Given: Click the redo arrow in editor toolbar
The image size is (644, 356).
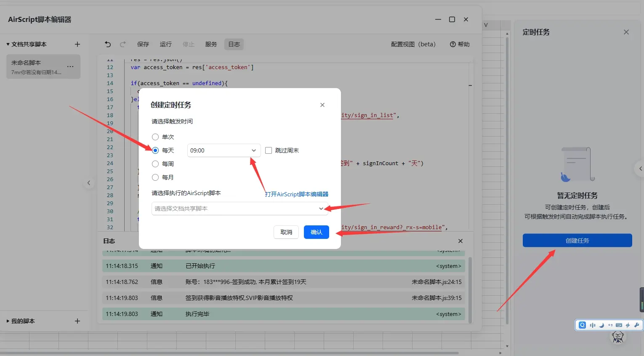Looking at the screenshot, I should [x=123, y=44].
